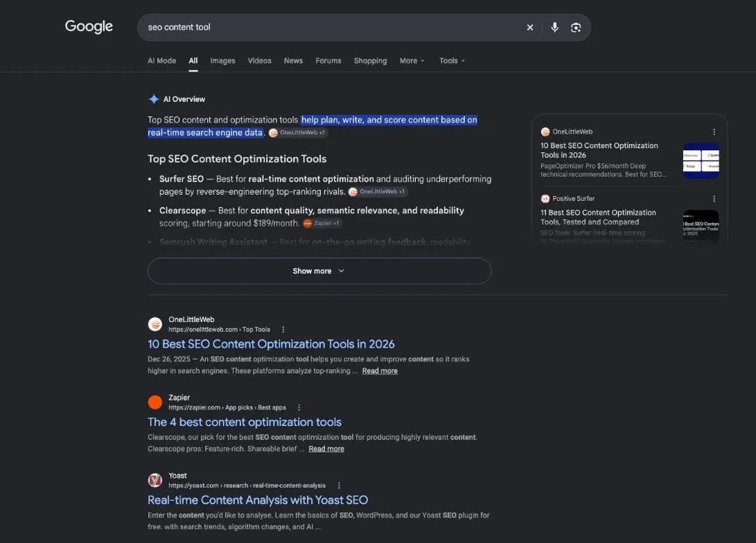The image size is (756, 543).
Task: Open options menu for OneLittleWeb source card
Action: [714, 132]
